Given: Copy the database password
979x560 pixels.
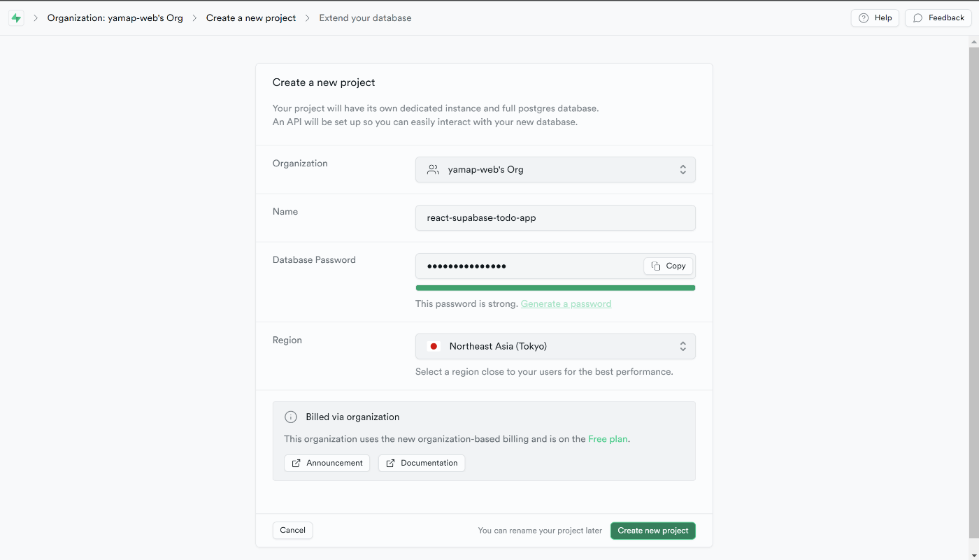Looking at the screenshot, I should click(669, 266).
